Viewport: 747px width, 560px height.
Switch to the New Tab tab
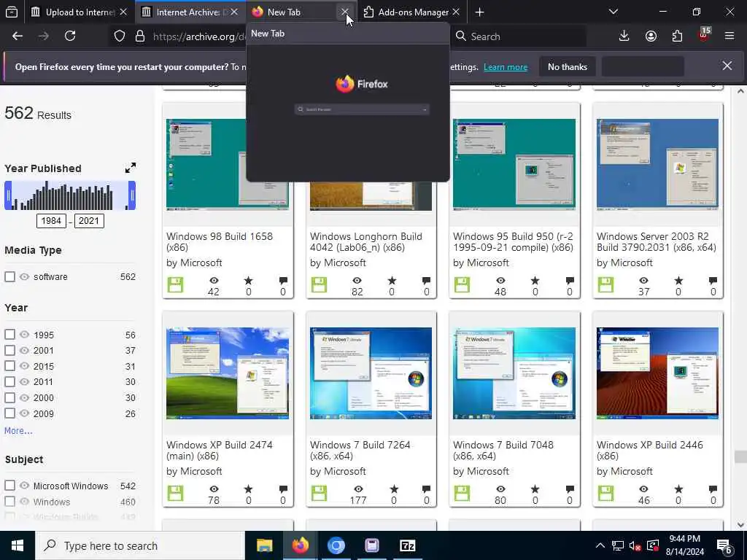coord(295,12)
